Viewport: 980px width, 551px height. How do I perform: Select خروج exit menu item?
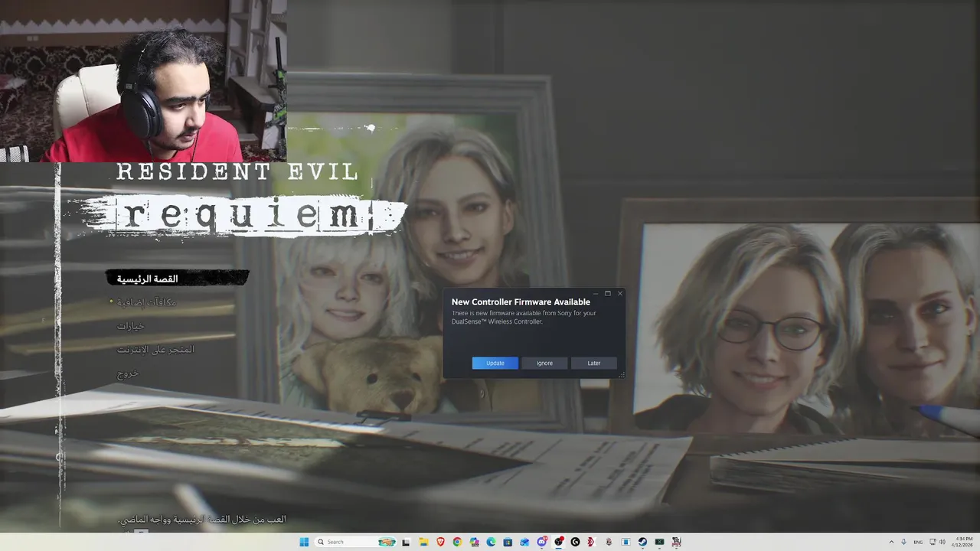click(x=128, y=373)
